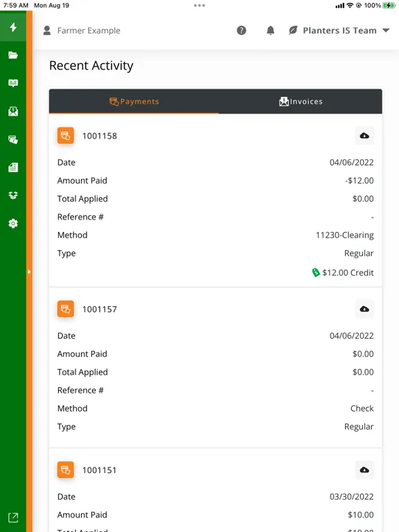Click the 03/30/2022 date value
The width and height of the screenshot is (399, 532).
pos(351,497)
